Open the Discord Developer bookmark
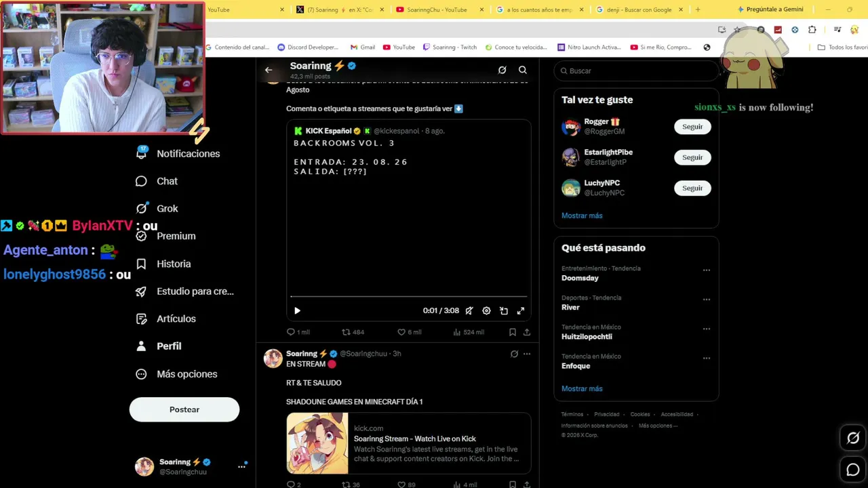 click(309, 47)
